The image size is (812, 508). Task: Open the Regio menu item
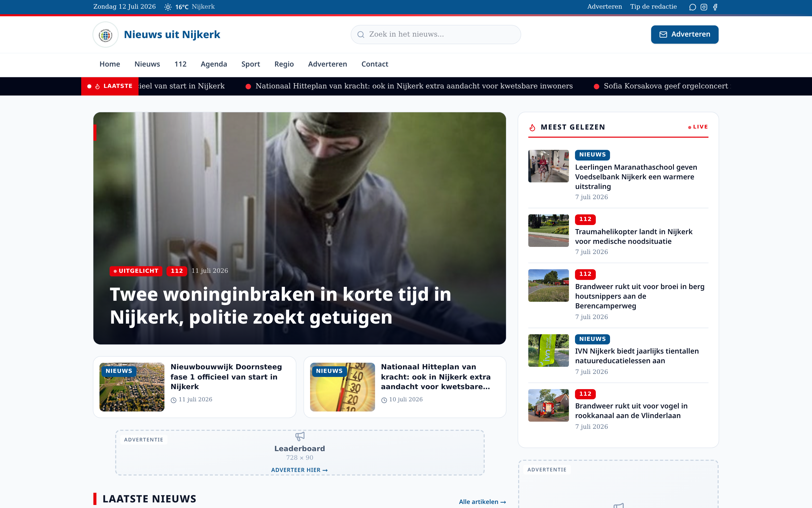284,64
